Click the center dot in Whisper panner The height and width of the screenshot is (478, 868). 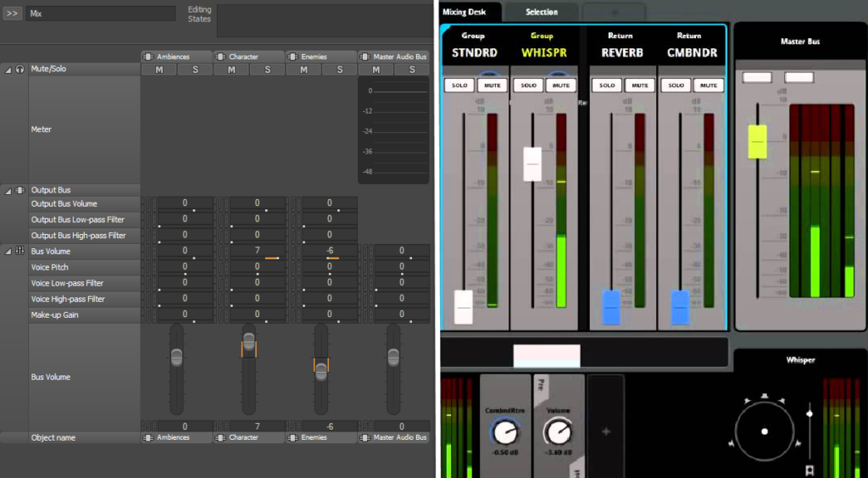(765, 431)
